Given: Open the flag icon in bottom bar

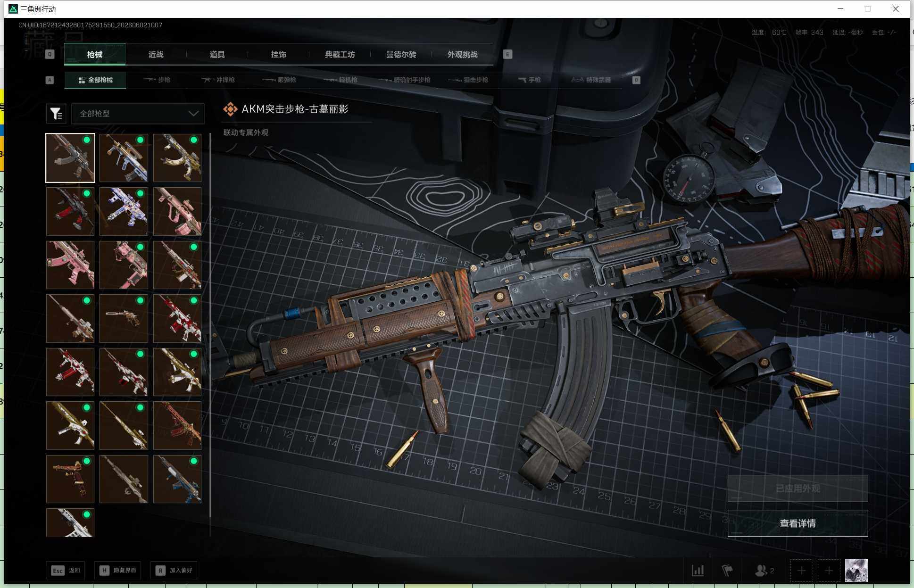Looking at the screenshot, I should (727, 571).
